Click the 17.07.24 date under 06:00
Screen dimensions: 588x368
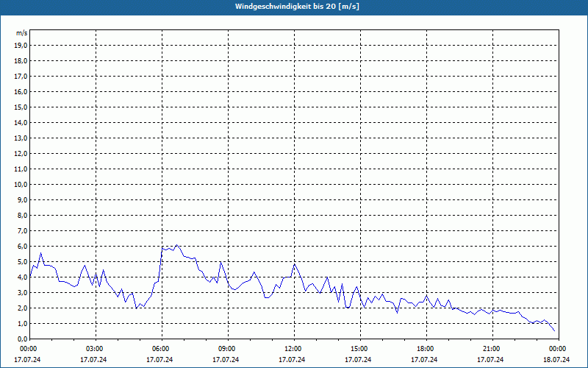tap(159, 360)
